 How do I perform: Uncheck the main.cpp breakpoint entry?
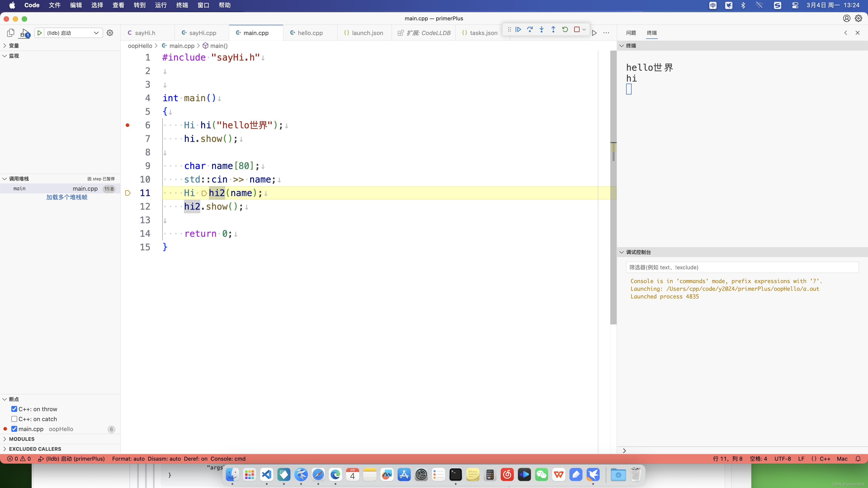pyautogui.click(x=14, y=429)
